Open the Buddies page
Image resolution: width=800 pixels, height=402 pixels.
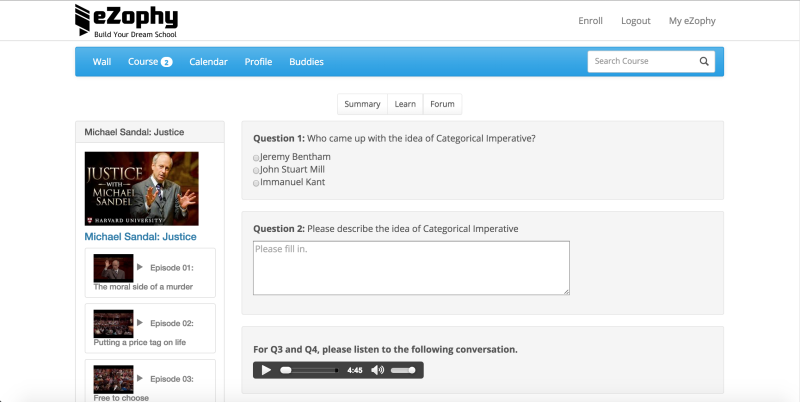click(x=306, y=62)
